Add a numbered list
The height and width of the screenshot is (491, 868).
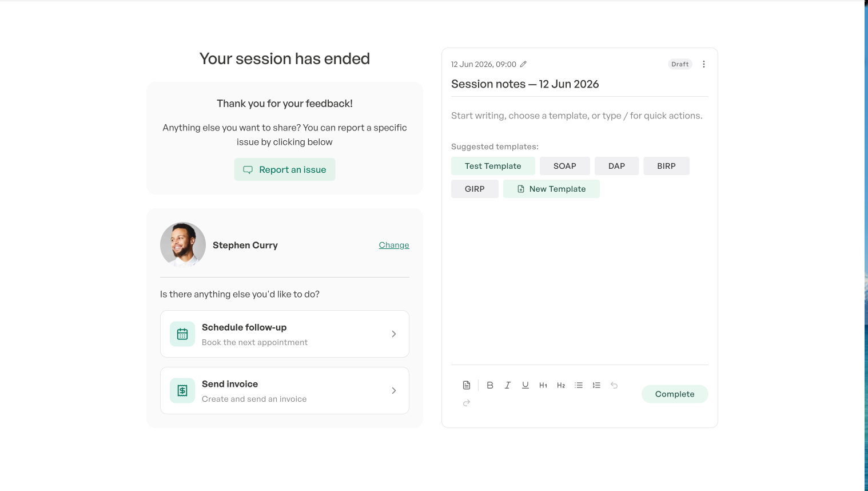[x=596, y=385]
